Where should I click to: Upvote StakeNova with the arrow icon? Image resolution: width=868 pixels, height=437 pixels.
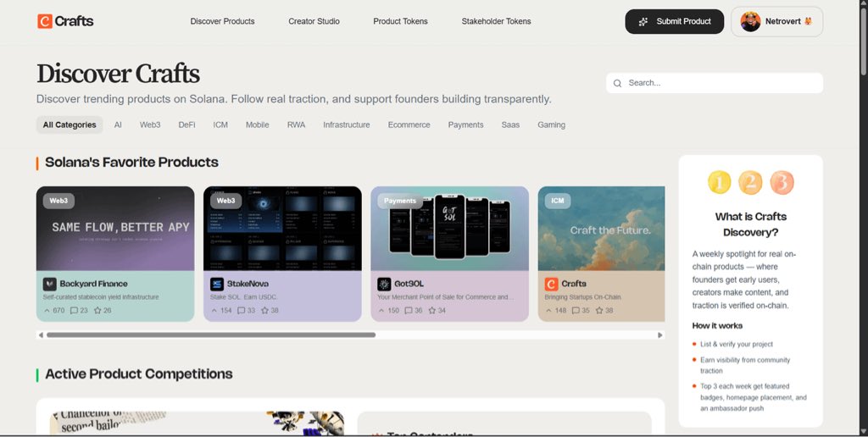click(214, 310)
